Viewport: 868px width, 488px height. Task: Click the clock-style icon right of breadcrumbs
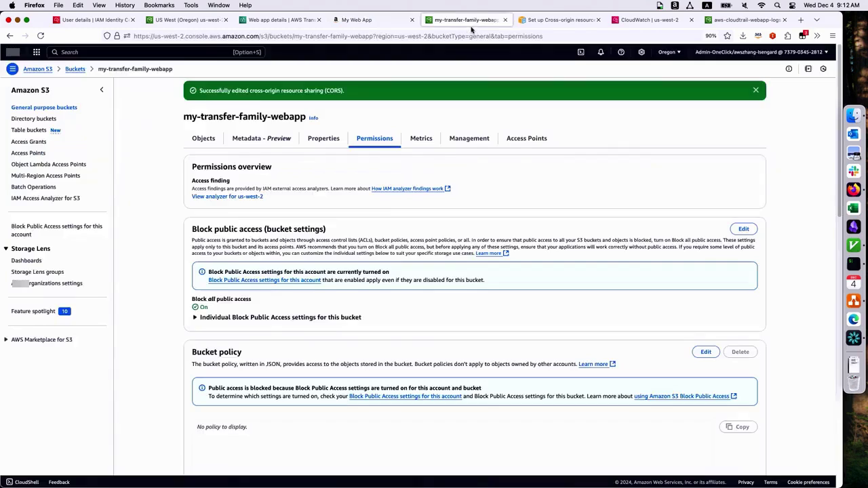coord(823,68)
